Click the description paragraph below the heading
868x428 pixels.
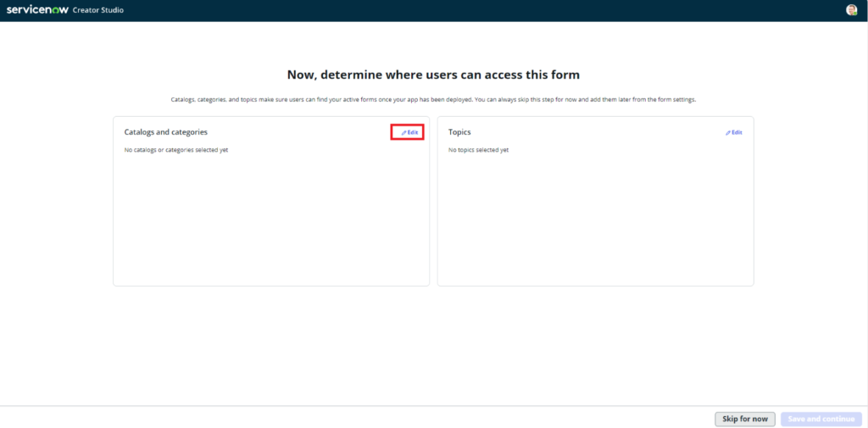click(x=433, y=100)
